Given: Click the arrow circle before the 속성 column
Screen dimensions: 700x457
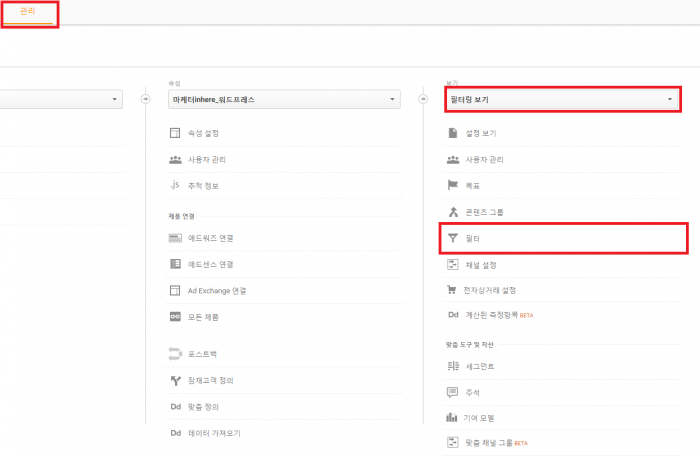Looking at the screenshot, I should click(146, 99).
